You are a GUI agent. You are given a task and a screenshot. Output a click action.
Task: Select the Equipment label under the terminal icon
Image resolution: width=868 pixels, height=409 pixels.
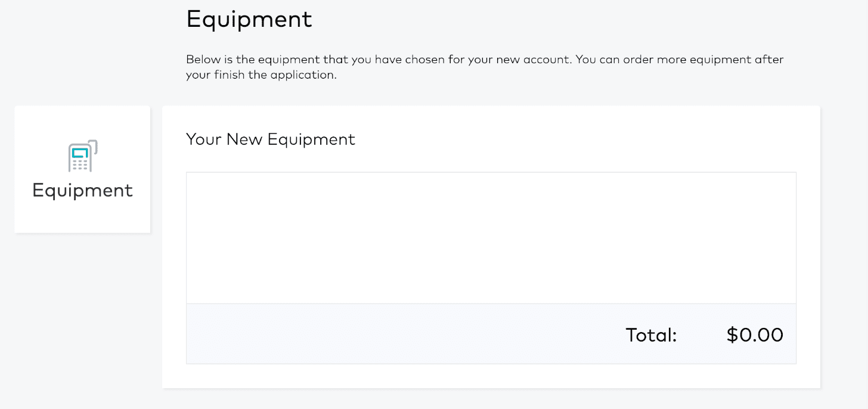82,191
